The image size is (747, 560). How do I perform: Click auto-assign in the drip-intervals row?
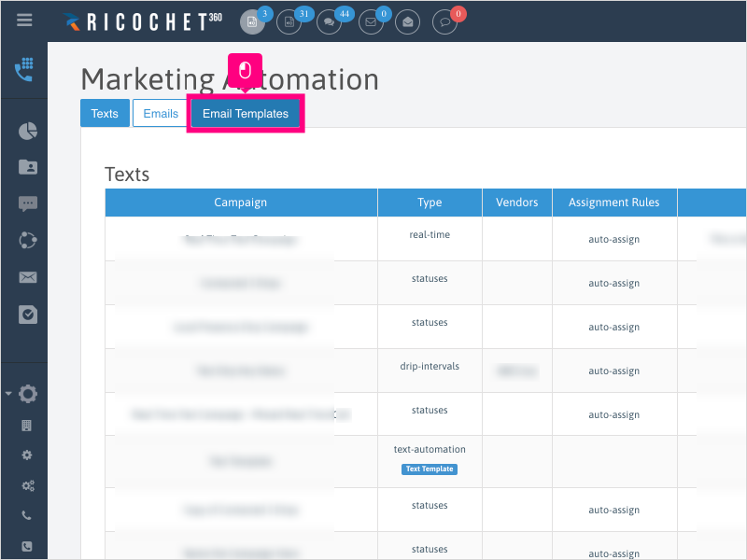point(614,371)
